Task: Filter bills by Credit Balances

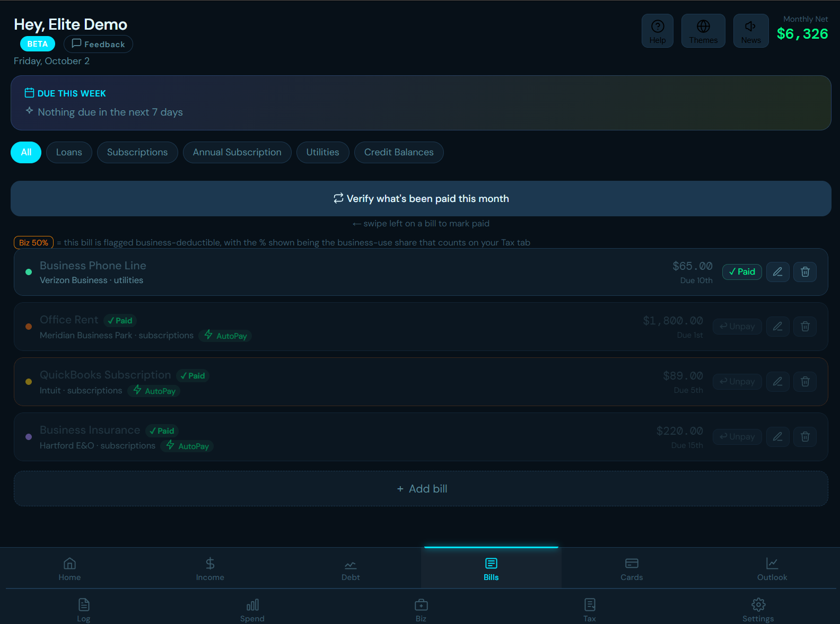Action: point(399,152)
